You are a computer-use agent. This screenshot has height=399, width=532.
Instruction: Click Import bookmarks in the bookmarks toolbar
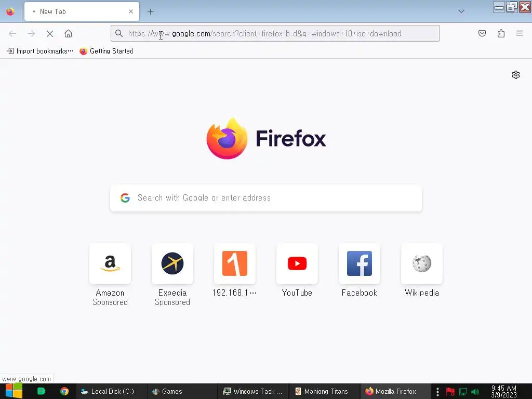pyautogui.click(x=41, y=51)
